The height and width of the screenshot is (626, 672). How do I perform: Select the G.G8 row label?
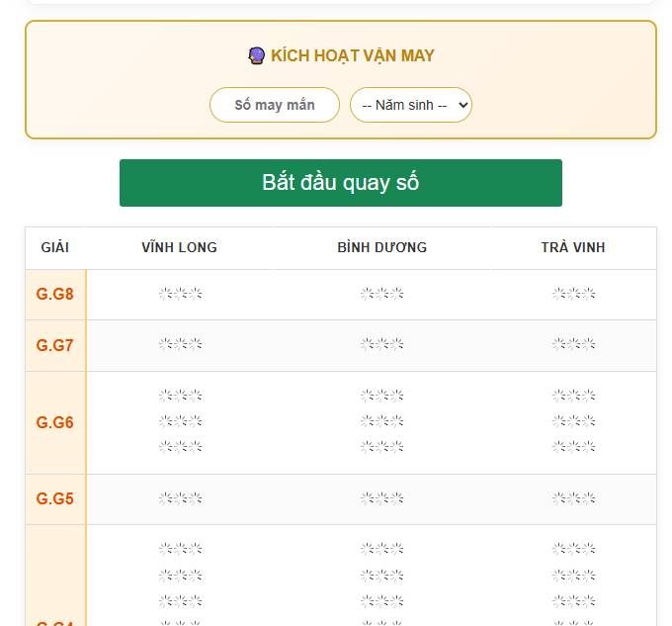click(55, 294)
